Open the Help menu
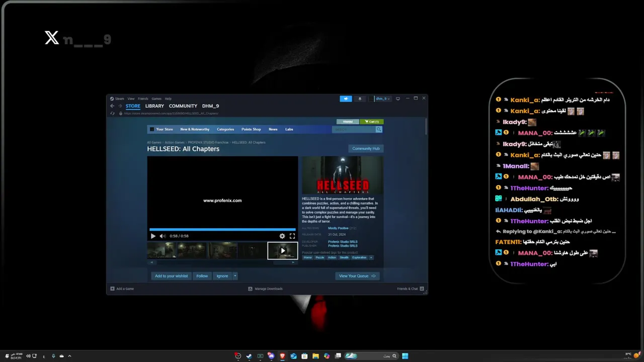 point(168,99)
